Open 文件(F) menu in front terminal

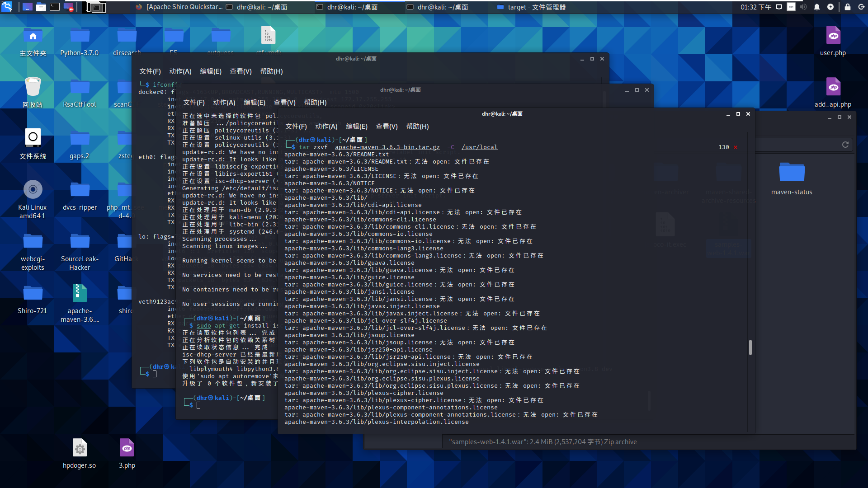296,127
